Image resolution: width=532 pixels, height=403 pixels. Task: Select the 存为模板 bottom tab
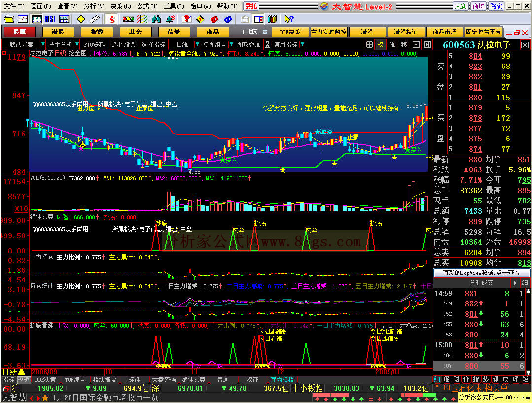click(282, 380)
